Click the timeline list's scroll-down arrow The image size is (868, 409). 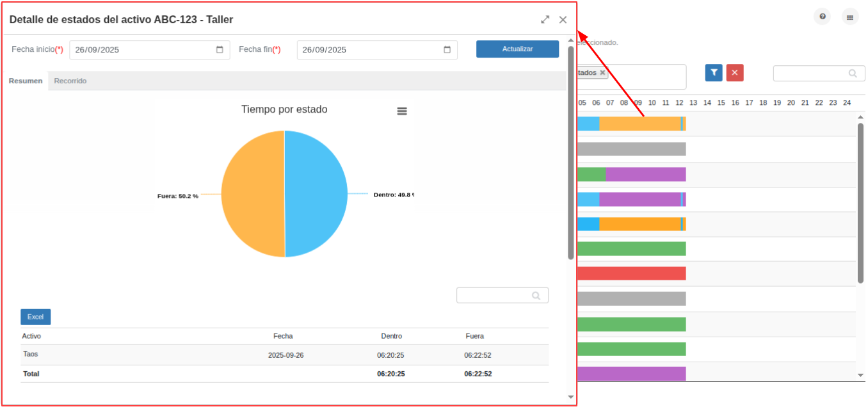(860, 375)
